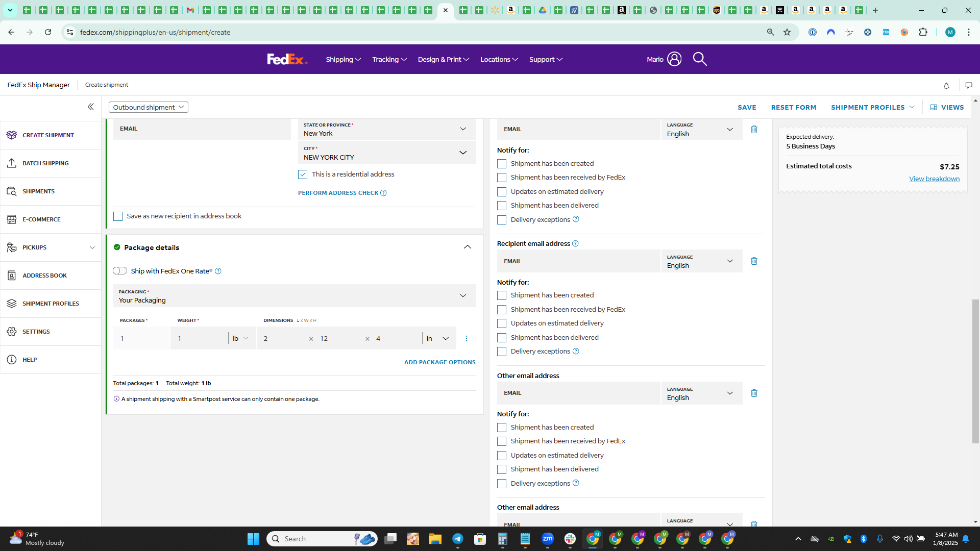Click the Packages count input field

pos(141,338)
